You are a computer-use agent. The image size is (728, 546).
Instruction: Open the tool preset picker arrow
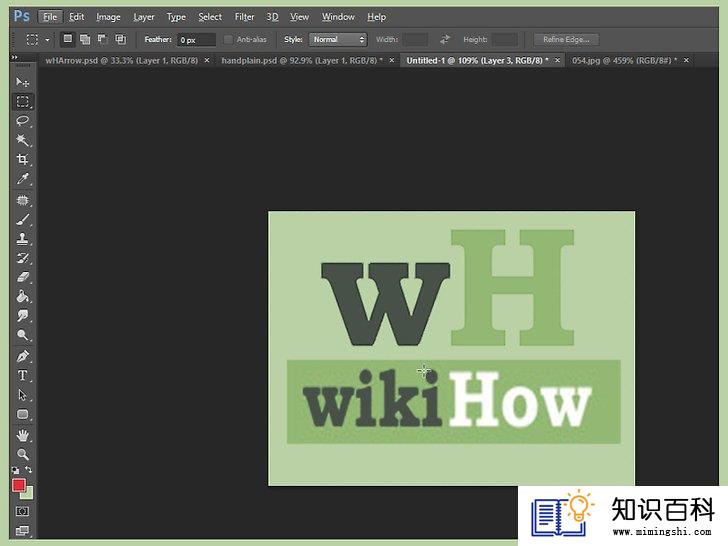point(47,40)
